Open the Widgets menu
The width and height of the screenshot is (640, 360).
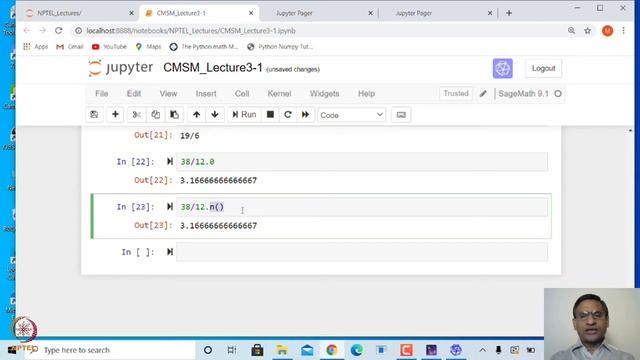[324, 93]
